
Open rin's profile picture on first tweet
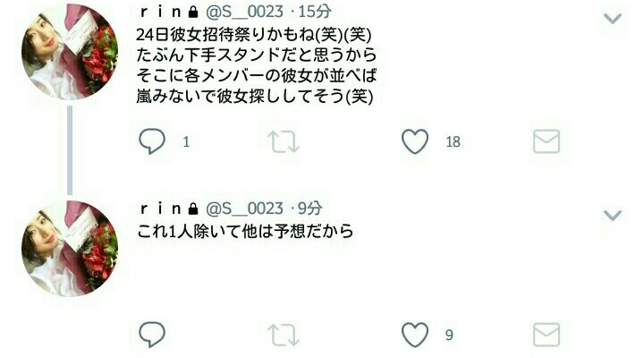coord(70,51)
